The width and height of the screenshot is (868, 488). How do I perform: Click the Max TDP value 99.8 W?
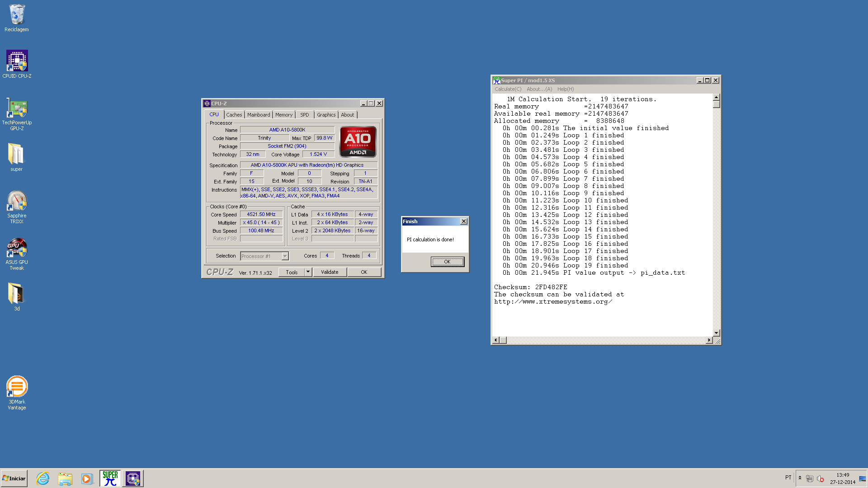tap(324, 138)
